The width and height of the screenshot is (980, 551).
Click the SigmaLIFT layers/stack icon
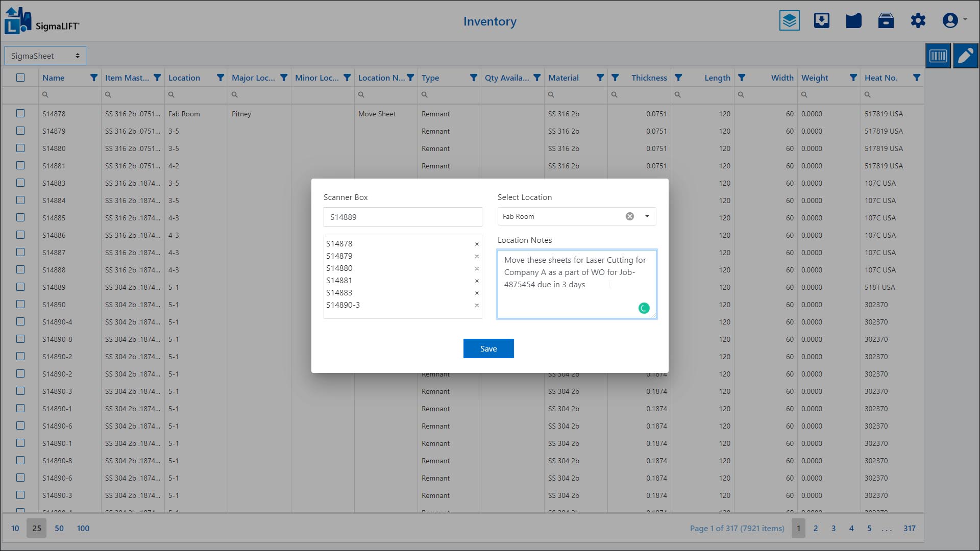(x=789, y=20)
